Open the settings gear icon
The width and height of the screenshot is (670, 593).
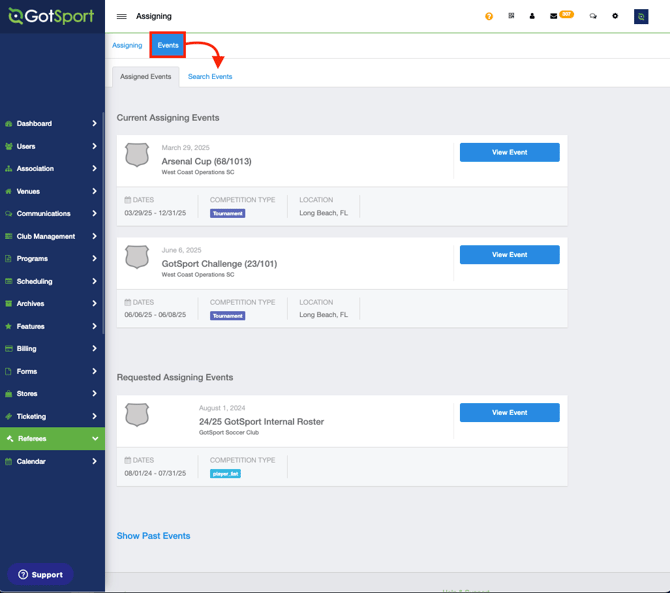pyautogui.click(x=615, y=16)
